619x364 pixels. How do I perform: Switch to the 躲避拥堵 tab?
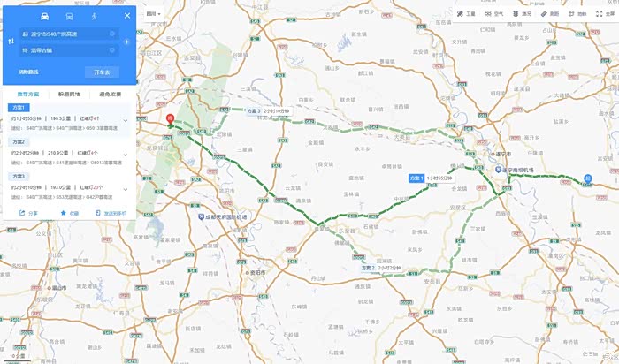[69, 95]
